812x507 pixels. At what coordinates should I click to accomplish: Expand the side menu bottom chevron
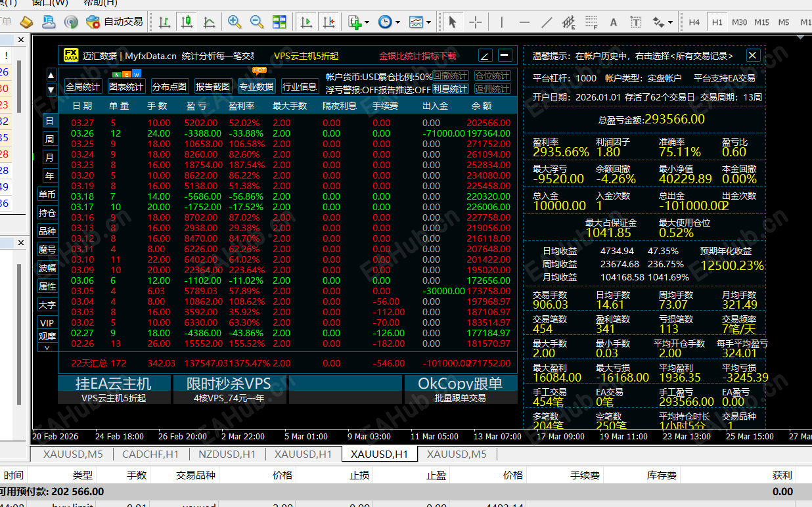tap(47, 347)
